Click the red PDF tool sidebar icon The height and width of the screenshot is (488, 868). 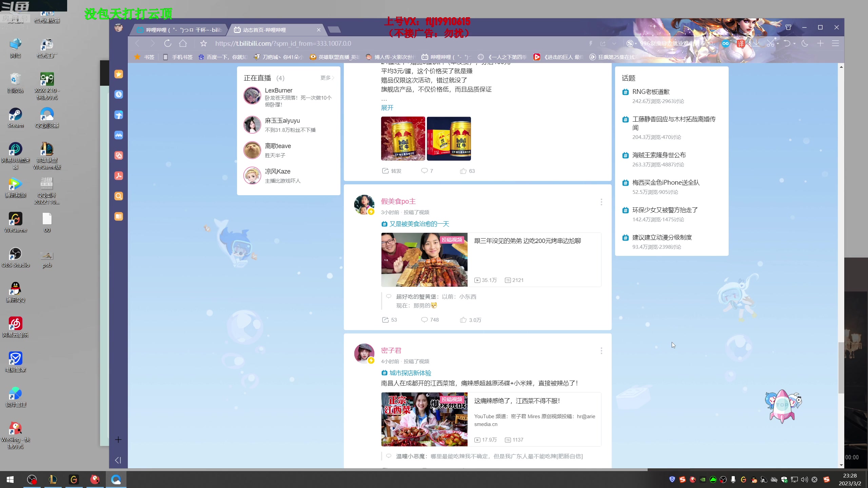tap(118, 176)
